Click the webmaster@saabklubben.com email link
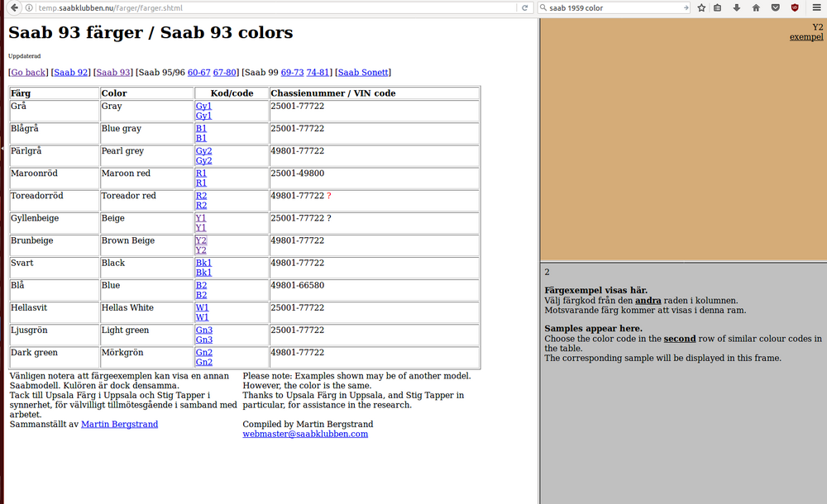 tap(305, 434)
